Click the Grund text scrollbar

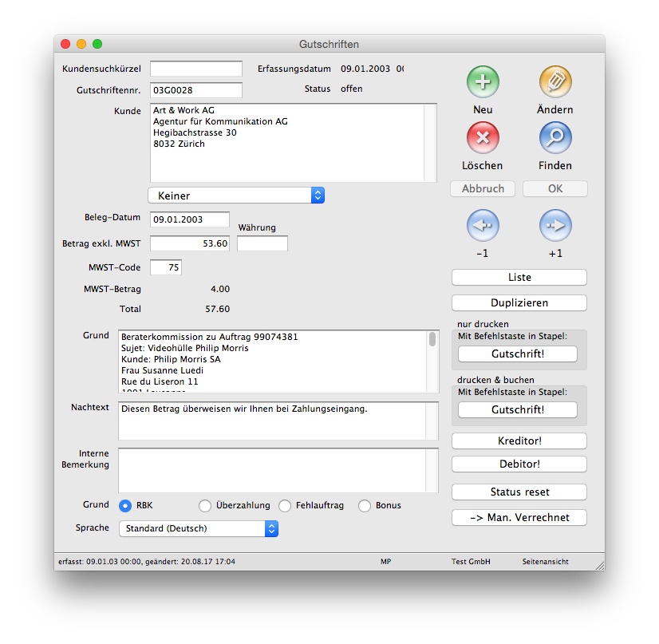(432, 362)
